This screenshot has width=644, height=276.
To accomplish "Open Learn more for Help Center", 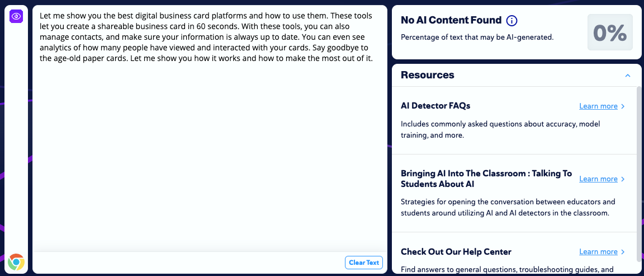I will (598, 252).
